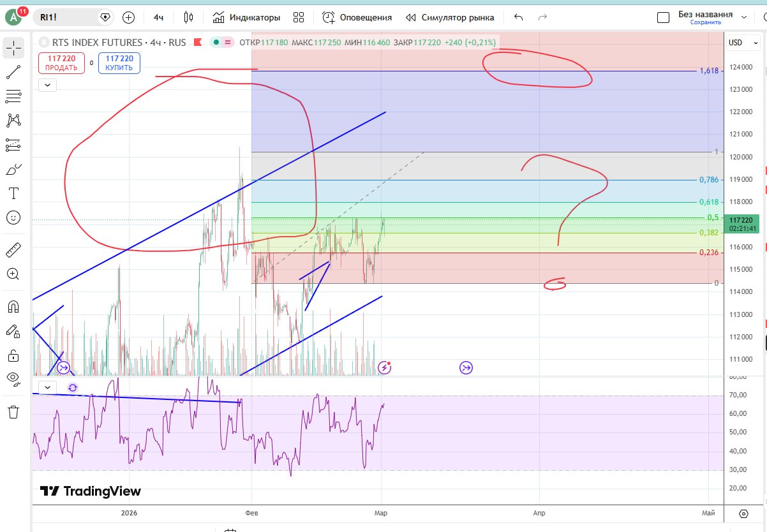Screen dimensions: 767x532
Task: Click the 70,00 RSI scale label
Action: tap(739, 395)
